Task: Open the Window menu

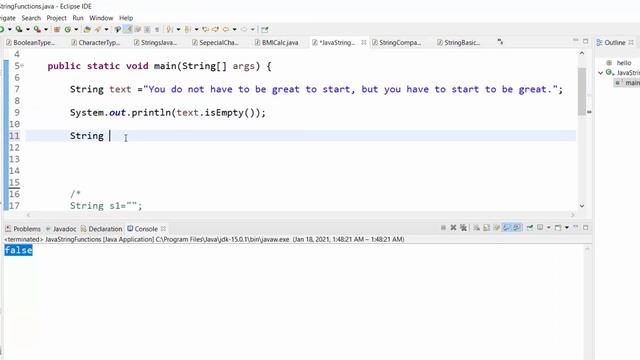Action: click(x=101, y=18)
